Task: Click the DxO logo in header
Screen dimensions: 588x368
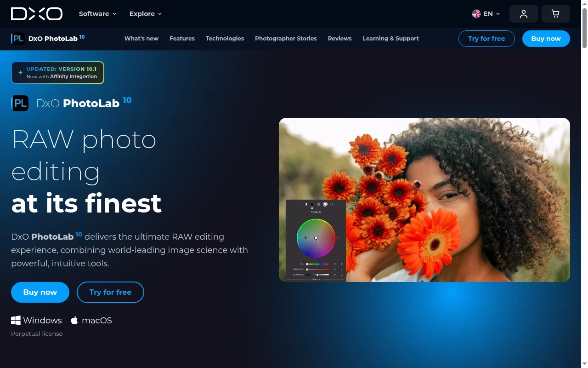Action: (37, 14)
